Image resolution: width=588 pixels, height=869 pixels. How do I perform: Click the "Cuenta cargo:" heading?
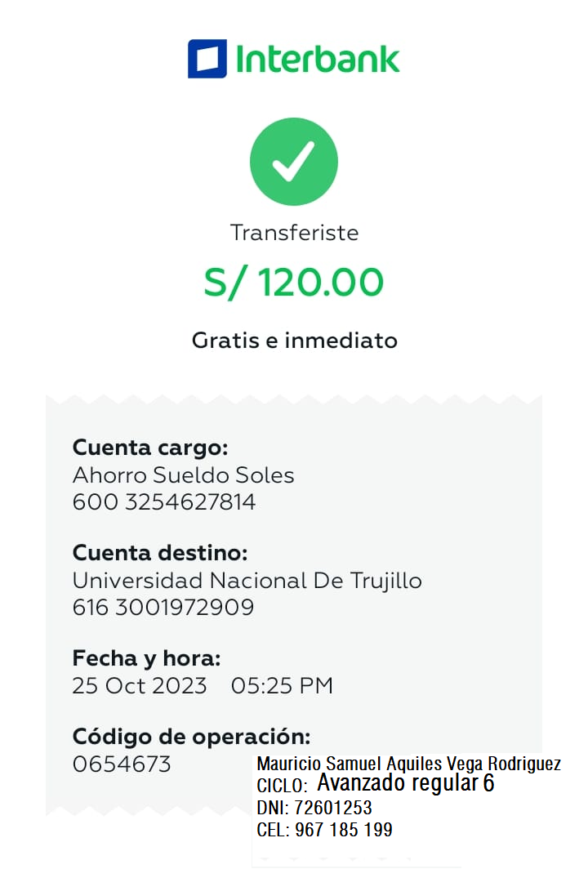click(x=150, y=448)
